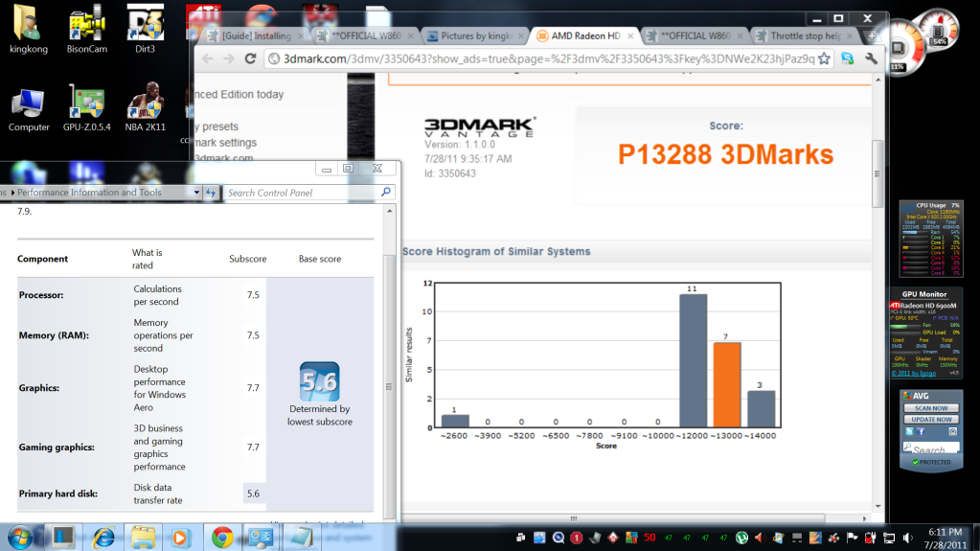Click the AVG gadget Twitter icon
Image resolution: width=980 pixels, height=551 pixels.
click(x=909, y=431)
